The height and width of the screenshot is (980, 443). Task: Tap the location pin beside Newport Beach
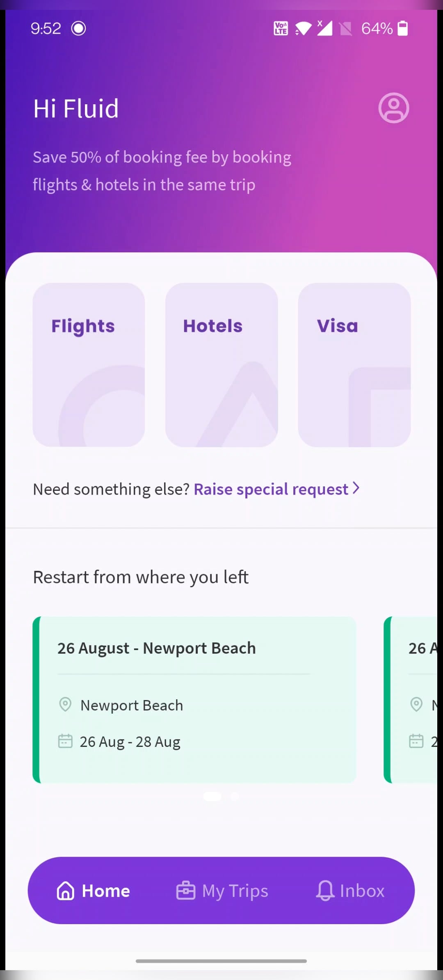[65, 705]
